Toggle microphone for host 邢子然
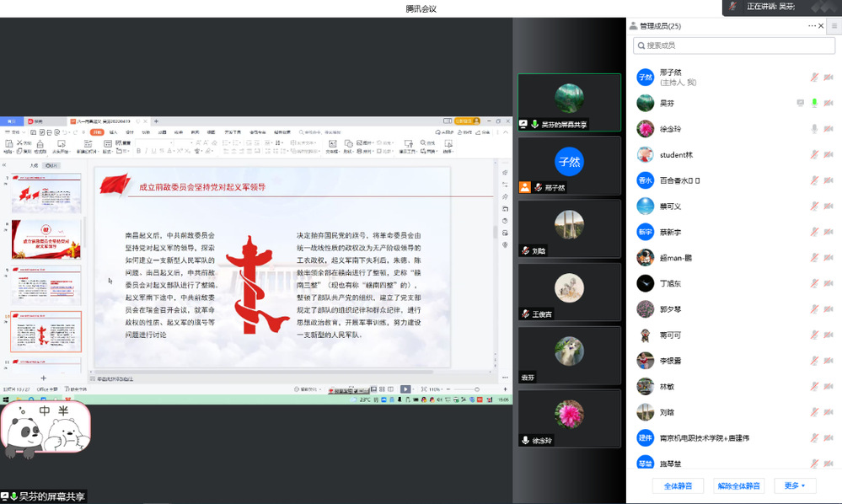Viewport: 842px width, 504px height. [x=814, y=78]
